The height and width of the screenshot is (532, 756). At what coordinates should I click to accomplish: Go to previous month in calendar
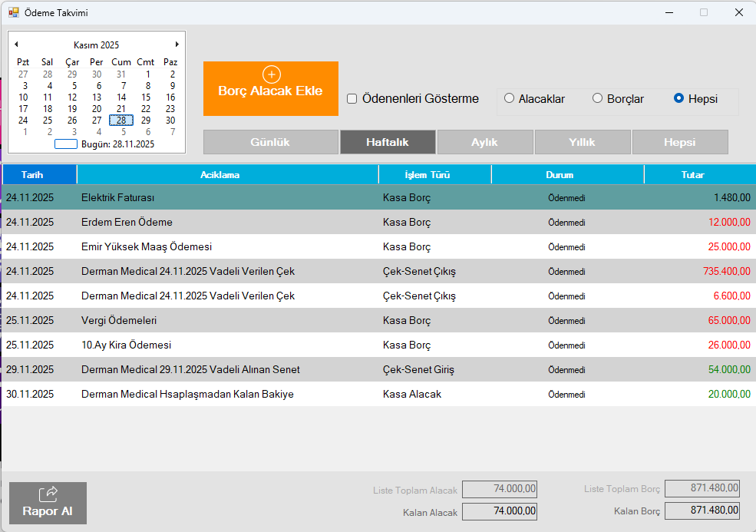tap(16, 45)
